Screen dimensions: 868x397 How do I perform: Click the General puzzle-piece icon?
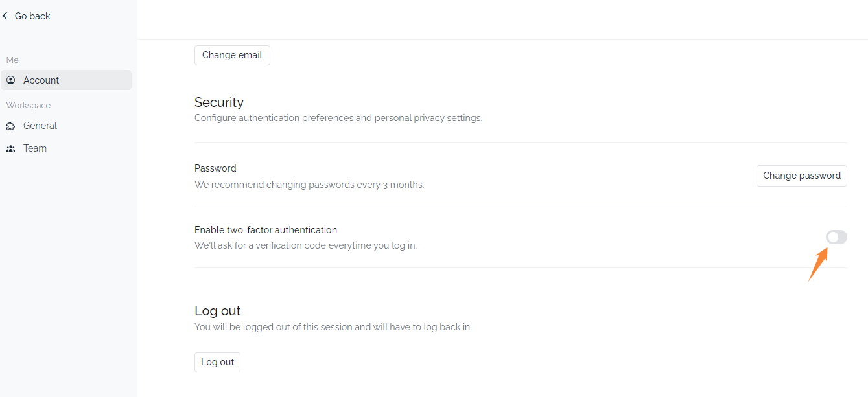click(x=11, y=126)
